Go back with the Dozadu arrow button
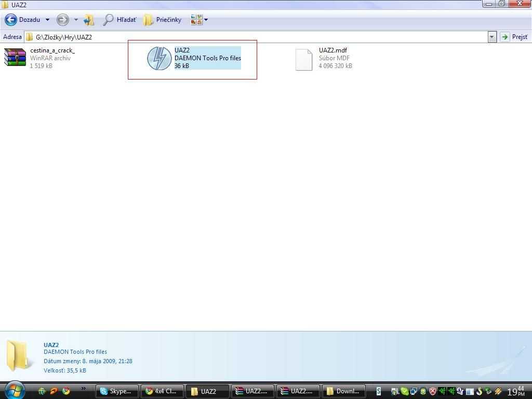This screenshot has height=399, width=532. (x=11, y=20)
